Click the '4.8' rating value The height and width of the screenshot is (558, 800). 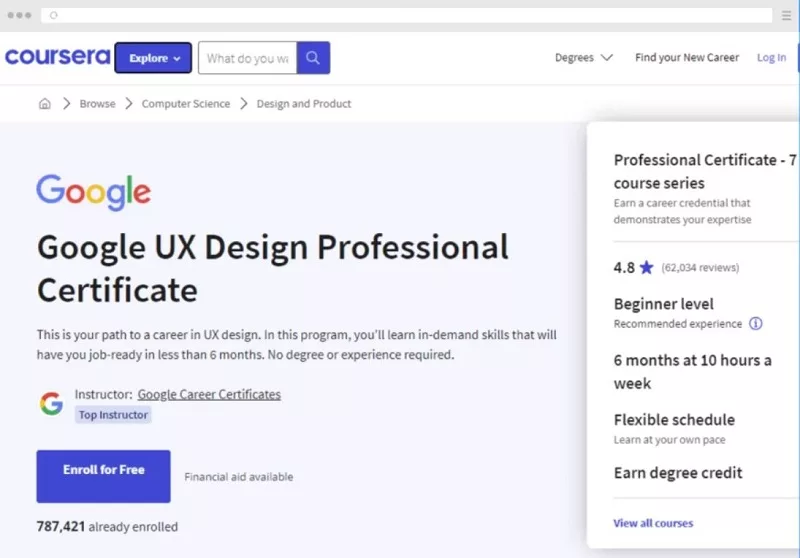624,267
